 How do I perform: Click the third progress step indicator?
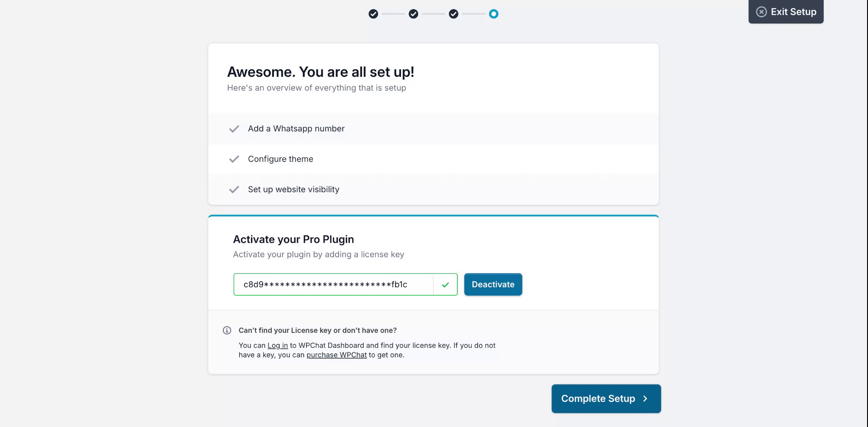453,14
